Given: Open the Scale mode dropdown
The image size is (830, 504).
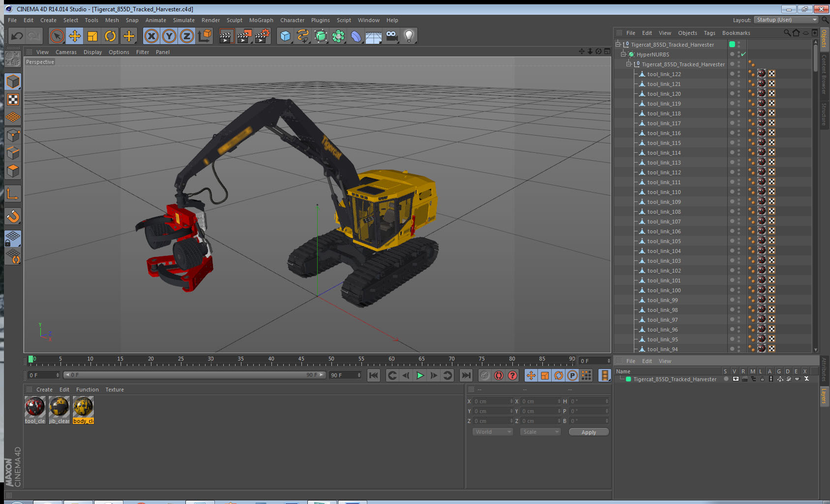Looking at the screenshot, I should 540,432.
